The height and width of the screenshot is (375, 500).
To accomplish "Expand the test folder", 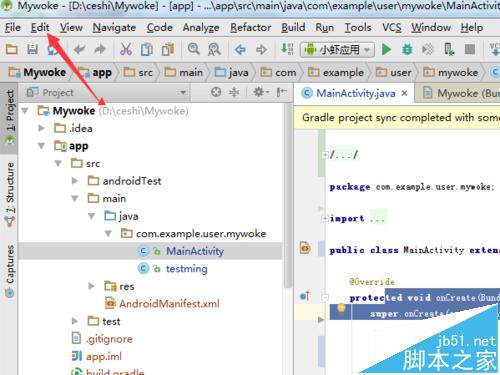I will 75,321.
